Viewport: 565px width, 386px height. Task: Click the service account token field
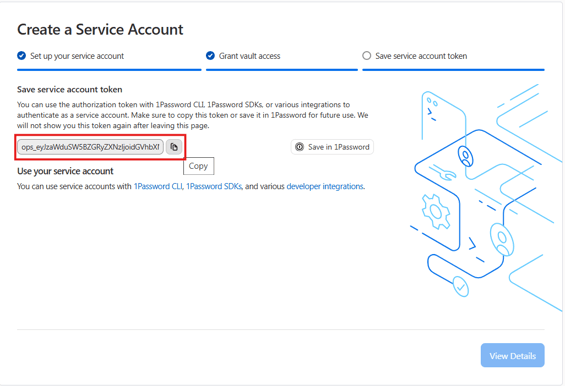[90, 147]
